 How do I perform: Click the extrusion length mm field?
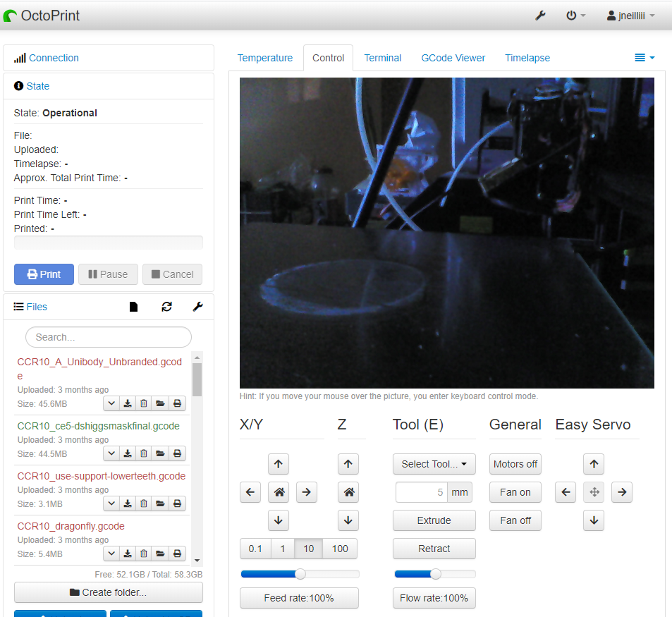click(x=421, y=492)
